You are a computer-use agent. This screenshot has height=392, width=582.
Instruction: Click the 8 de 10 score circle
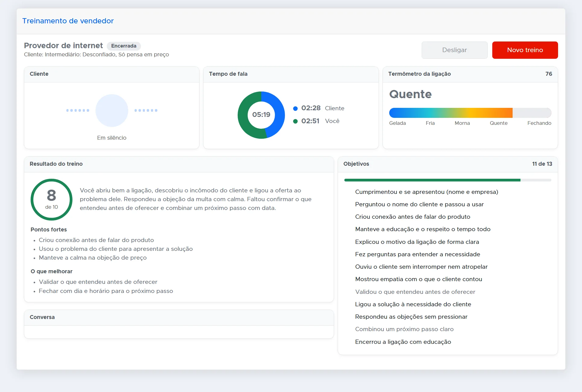(52, 199)
